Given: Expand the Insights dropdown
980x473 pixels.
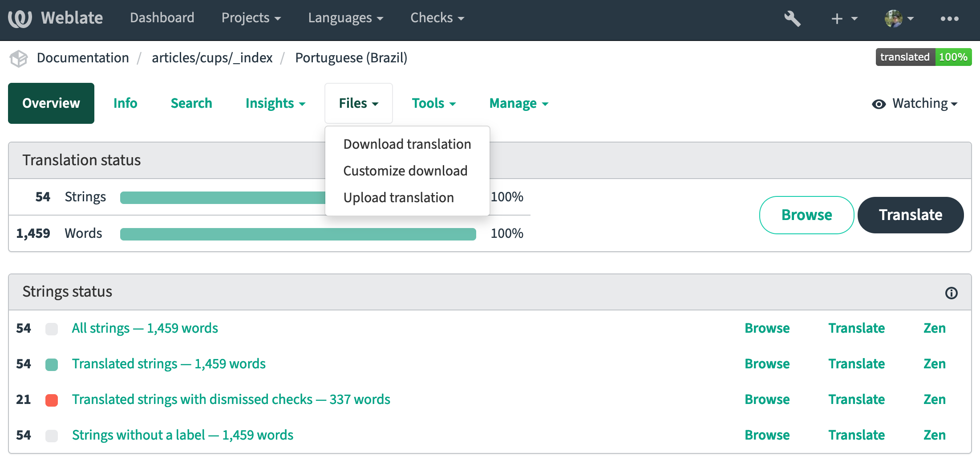Looking at the screenshot, I should point(275,104).
